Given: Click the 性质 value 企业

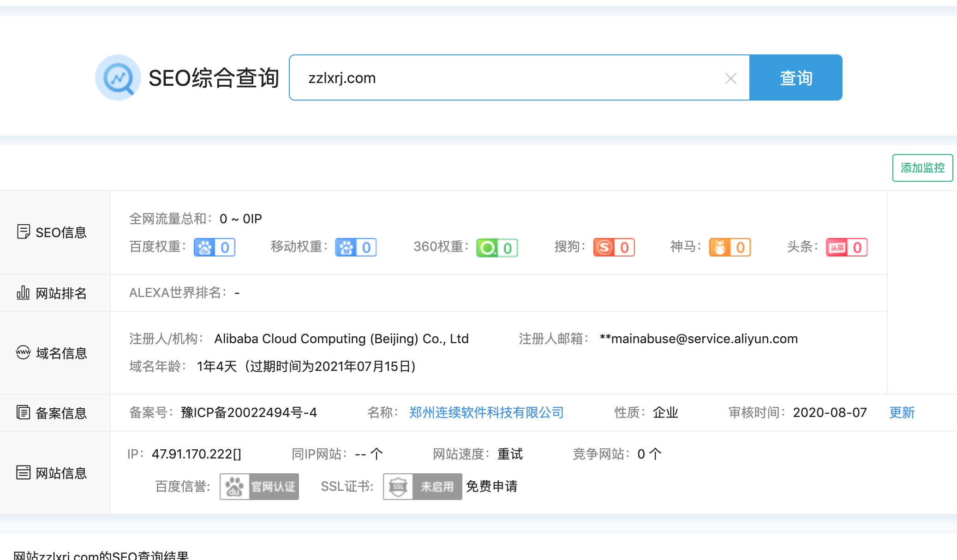Looking at the screenshot, I should coord(665,412).
